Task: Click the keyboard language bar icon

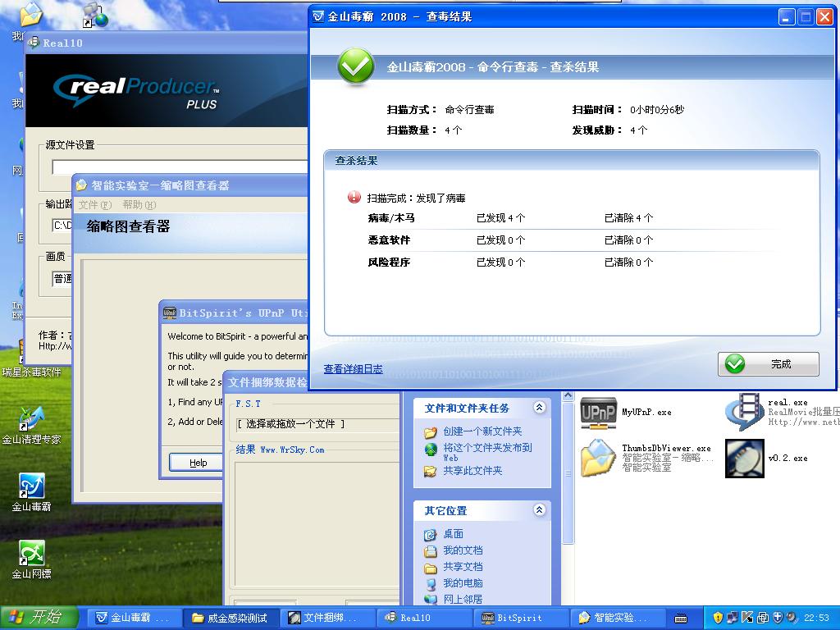Action: click(x=680, y=619)
